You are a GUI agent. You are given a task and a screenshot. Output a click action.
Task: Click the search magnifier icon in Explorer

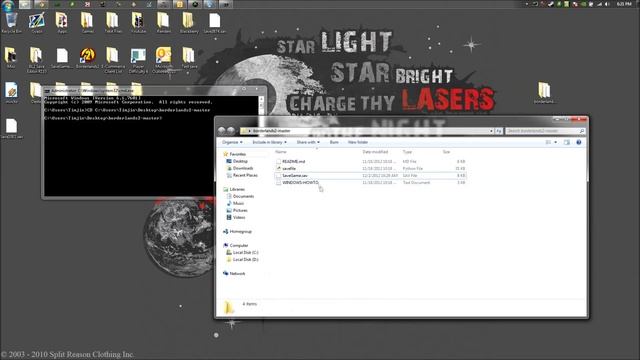[x=582, y=131]
